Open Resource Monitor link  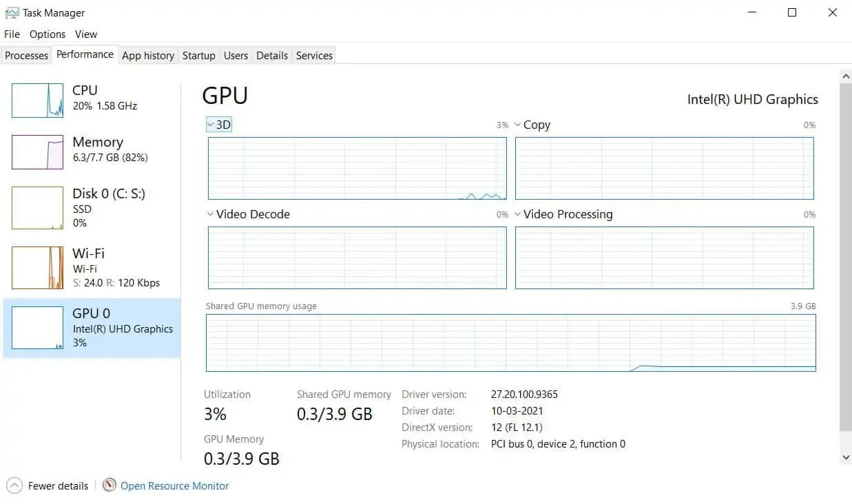175,486
